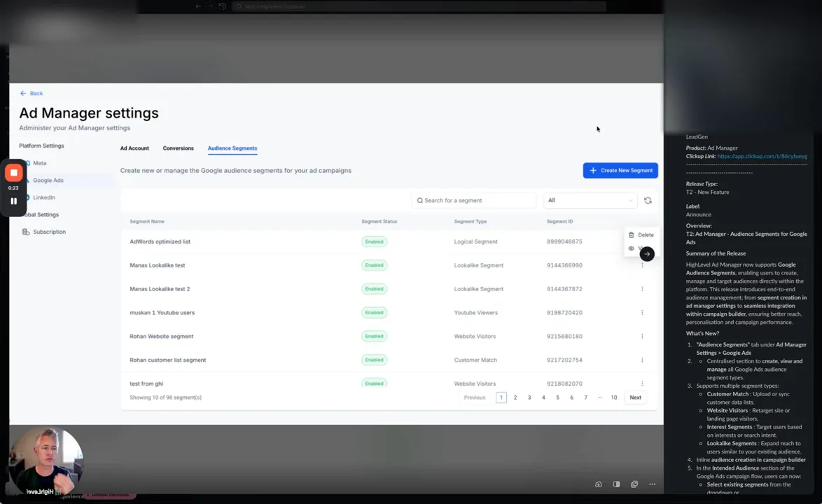Screen dimensions: 822x504
Task: Click Youtube Viewers segment type cell
Action: 476,313
